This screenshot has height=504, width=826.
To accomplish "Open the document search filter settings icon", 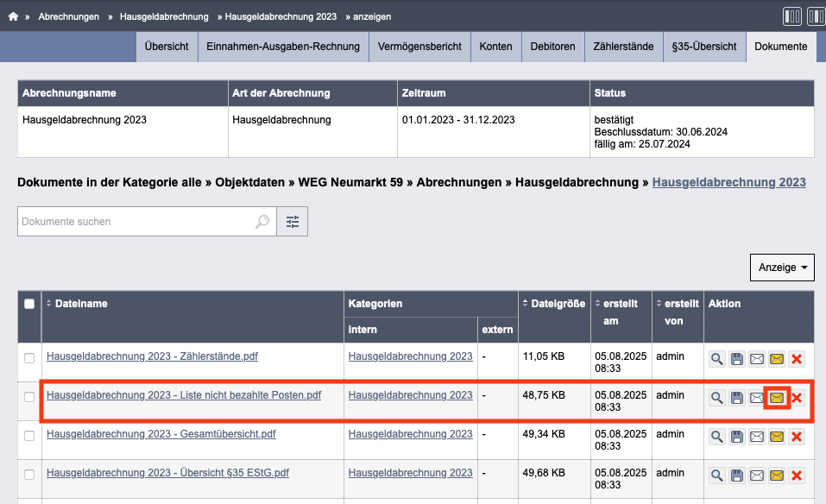I will (293, 222).
